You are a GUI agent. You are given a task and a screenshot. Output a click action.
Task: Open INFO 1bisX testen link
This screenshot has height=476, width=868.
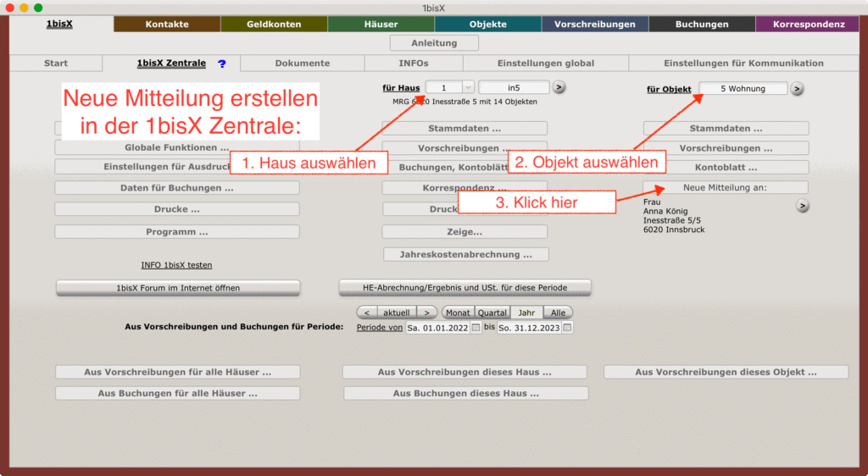click(x=176, y=265)
